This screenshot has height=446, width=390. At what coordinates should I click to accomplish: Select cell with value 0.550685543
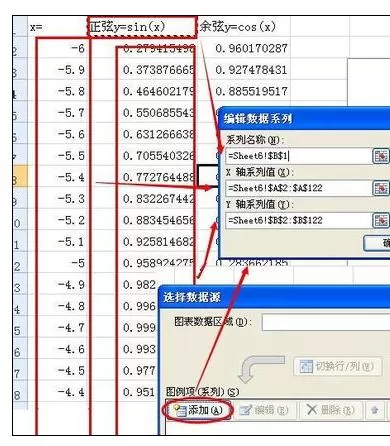click(143, 113)
